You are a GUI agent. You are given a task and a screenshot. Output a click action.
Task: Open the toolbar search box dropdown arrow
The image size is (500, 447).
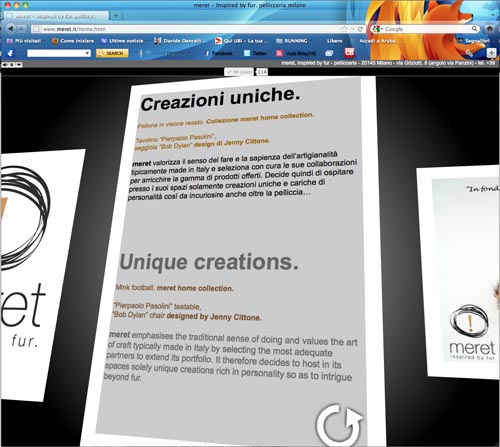[87, 53]
